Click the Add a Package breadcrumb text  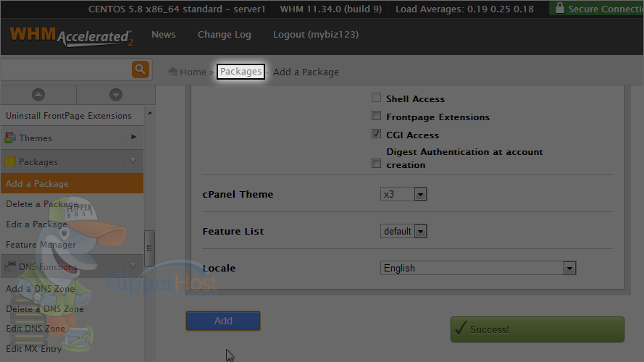click(x=306, y=72)
